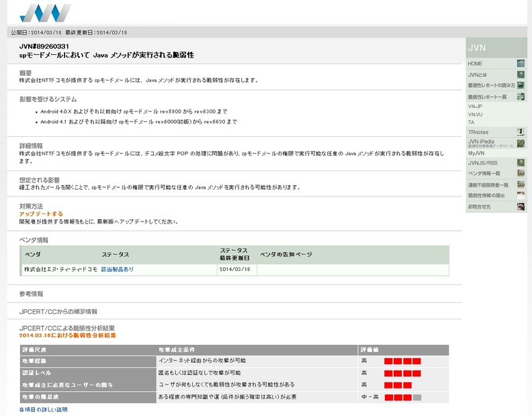The width and height of the screenshot is (532, 416).
Task: Click the TRnotes pushpin icon
Action: 521,132
